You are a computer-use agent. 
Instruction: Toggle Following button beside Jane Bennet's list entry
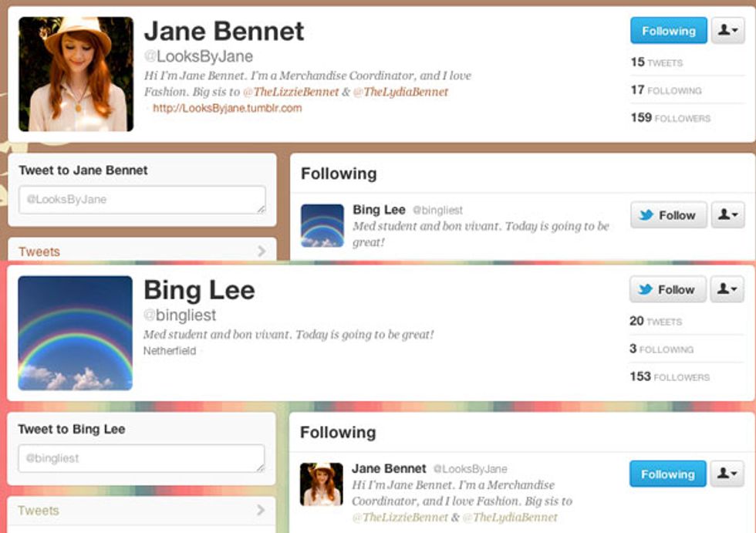coord(668,474)
